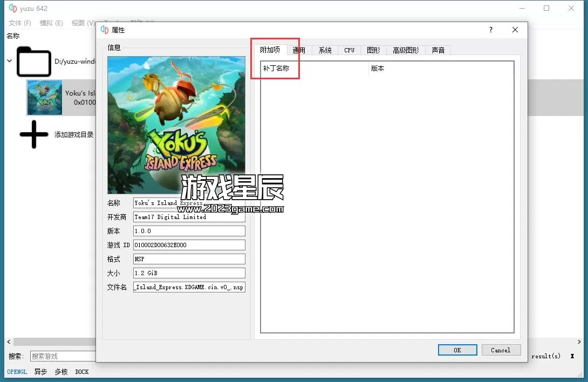Click the plus icon to add game directory

click(33, 134)
